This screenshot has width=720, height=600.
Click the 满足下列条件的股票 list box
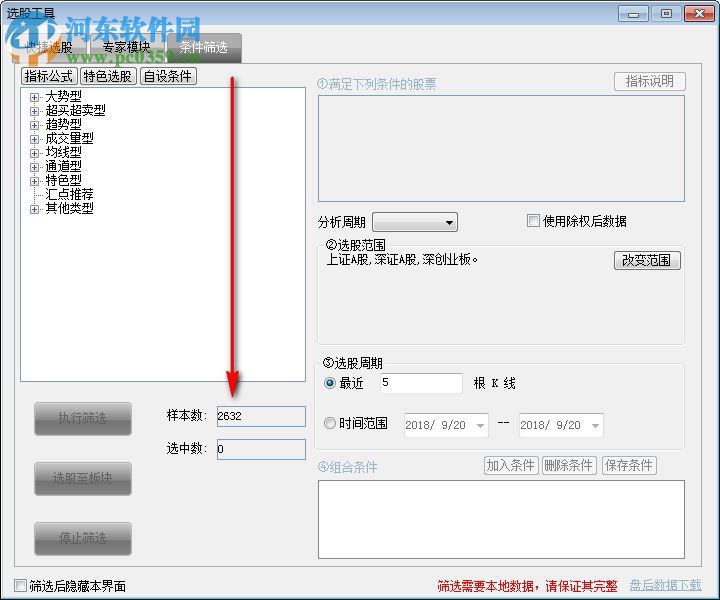click(501, 148)
